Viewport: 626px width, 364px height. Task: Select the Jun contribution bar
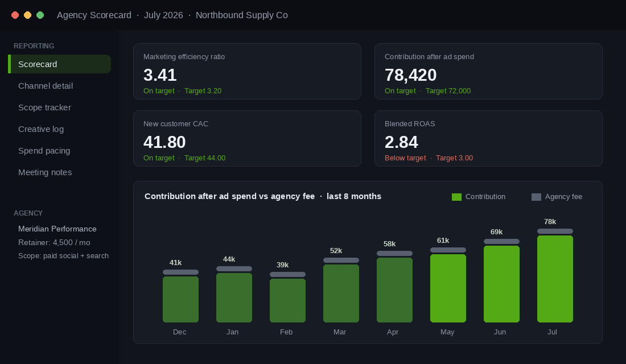click(x=501, y=284)
